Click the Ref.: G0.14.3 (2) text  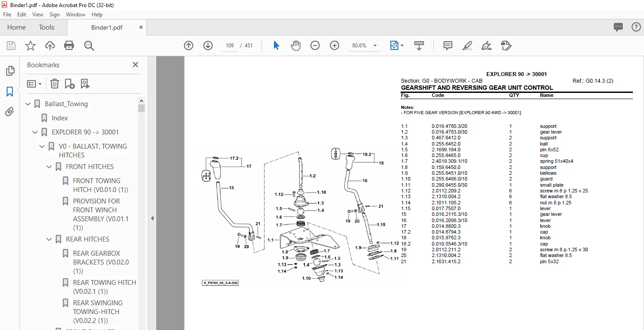[x=593, y=81]
